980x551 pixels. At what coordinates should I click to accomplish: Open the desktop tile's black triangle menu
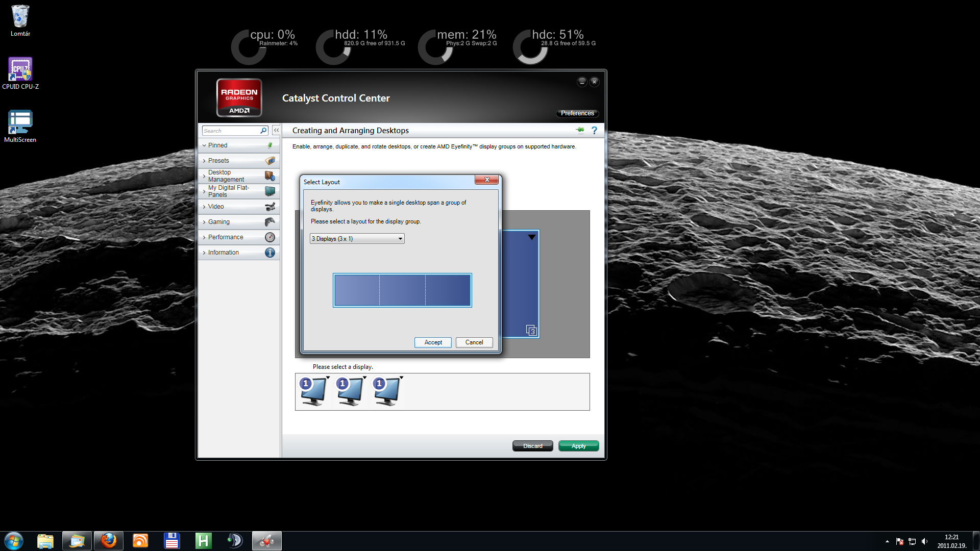point(532,237)
